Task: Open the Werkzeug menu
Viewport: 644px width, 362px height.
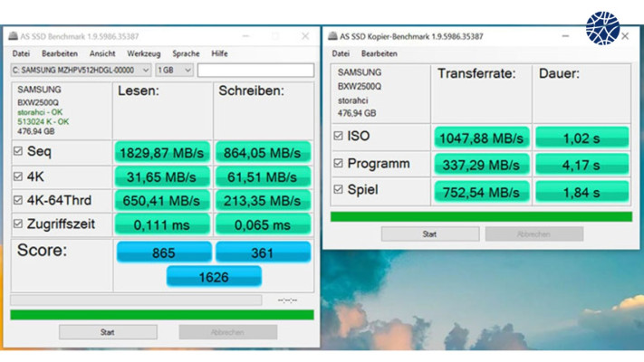Action: pos(144,53)
